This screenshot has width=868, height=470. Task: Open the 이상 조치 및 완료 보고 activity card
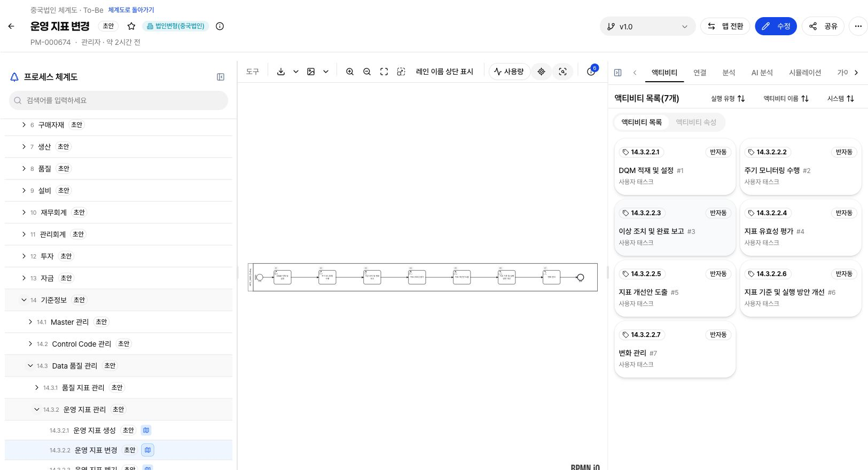click(x=675, y=228)
